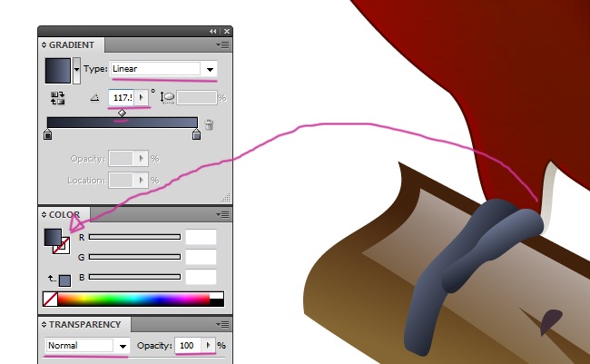Click the Gradient panel tab title
Viewport: 590px width, 364px height.
coord(73,44)
